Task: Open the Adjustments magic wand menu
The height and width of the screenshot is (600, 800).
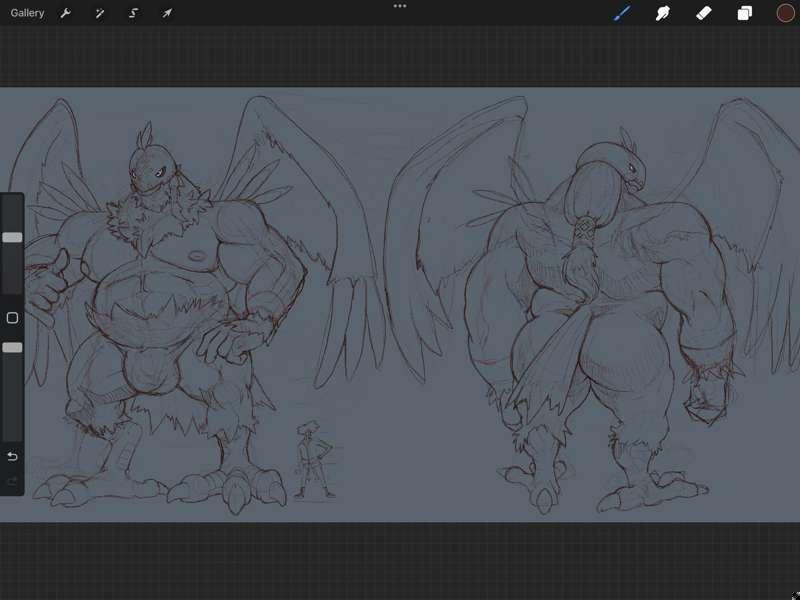Action: pos(99,13)
